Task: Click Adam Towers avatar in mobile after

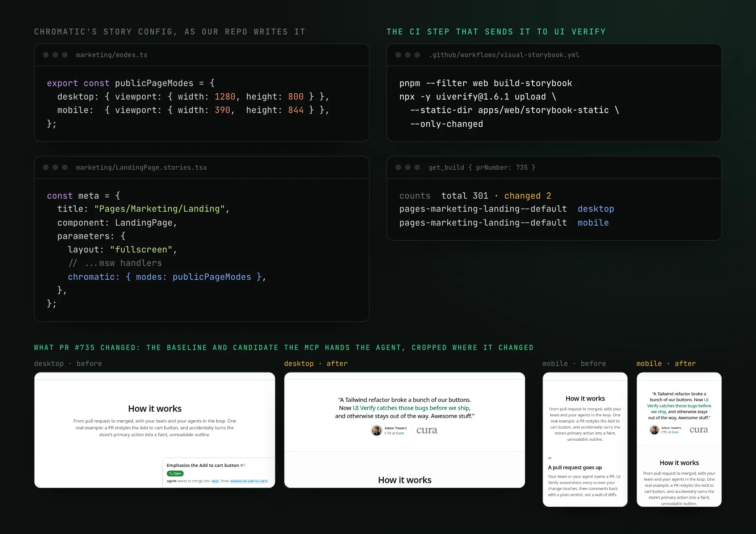Action: tap(654, 430)
